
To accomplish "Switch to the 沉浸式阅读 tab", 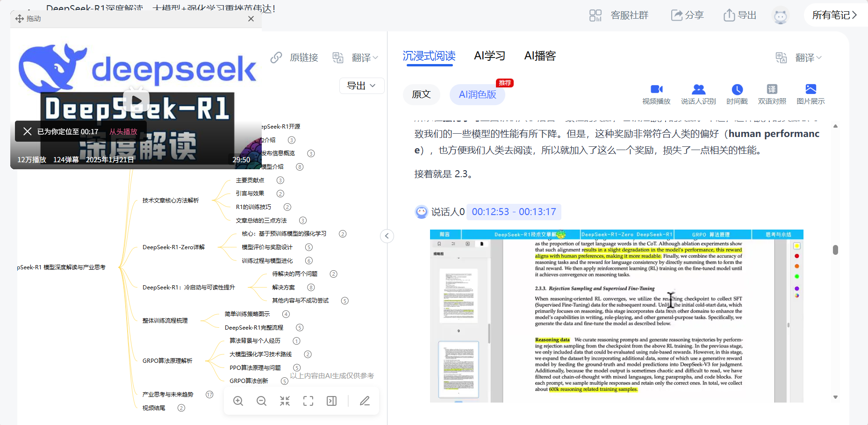I will [x=429, y=56].
